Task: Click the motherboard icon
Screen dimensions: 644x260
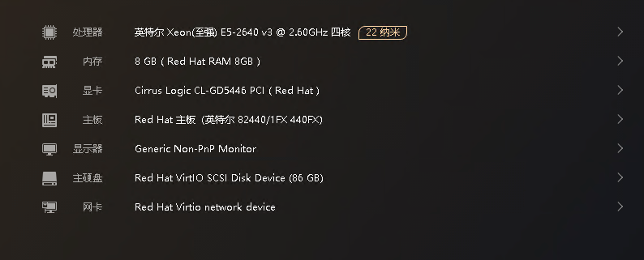Action: coord(49,120)
